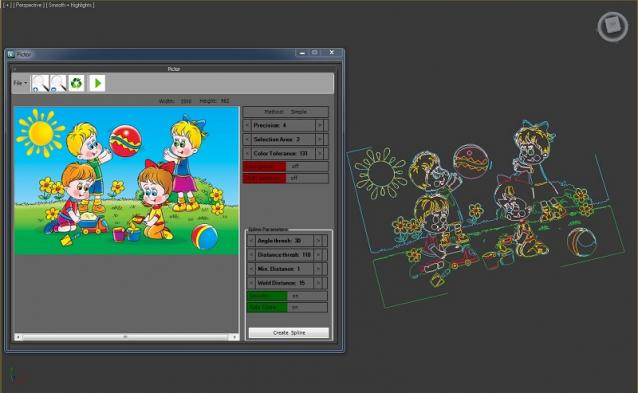The height and width of the screenshot is (393, 638).
Task: Toggle the second green on switch
Action: [x=287, y=307]
